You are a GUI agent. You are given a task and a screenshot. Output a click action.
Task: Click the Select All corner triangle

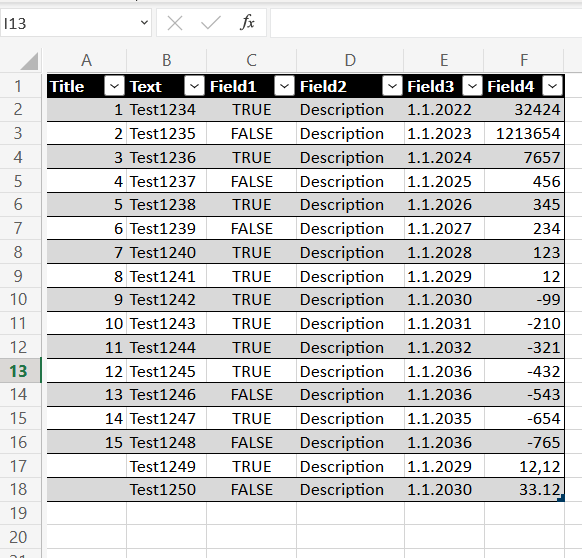pos(29,61)
